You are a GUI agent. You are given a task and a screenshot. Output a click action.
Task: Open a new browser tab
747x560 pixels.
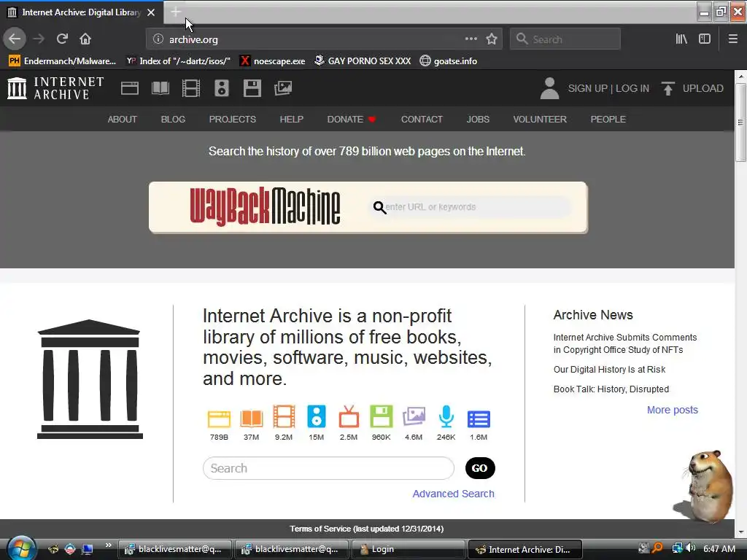tap(175, 12)
